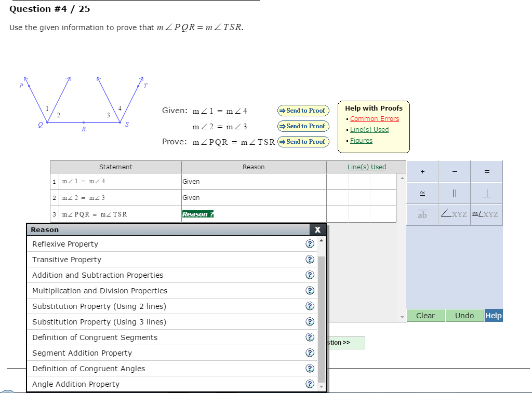Open help for Reflexive Property

310,243
